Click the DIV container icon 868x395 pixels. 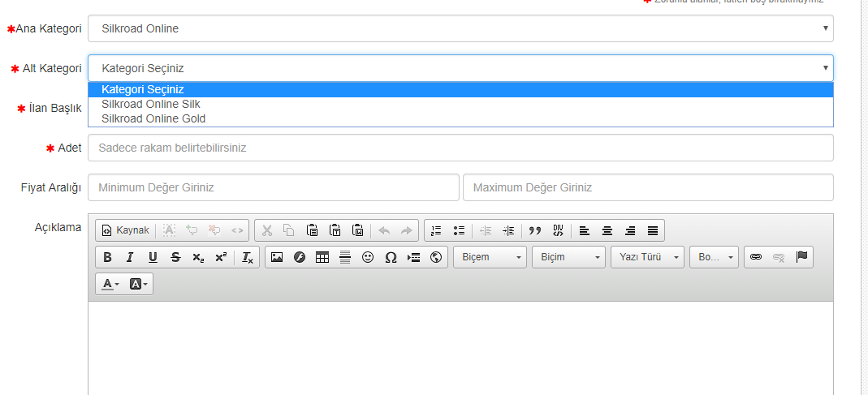coord(558,230)
